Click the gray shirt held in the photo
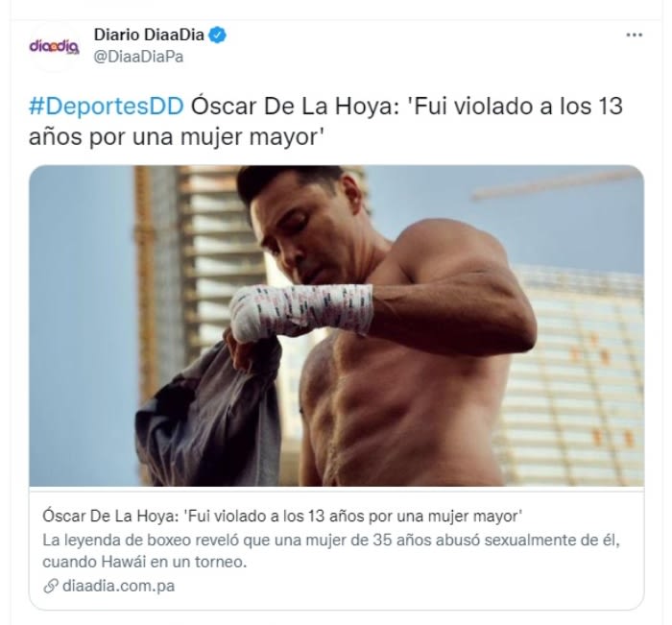The height and width of the screenshot is (625, 672). [210, 414]
